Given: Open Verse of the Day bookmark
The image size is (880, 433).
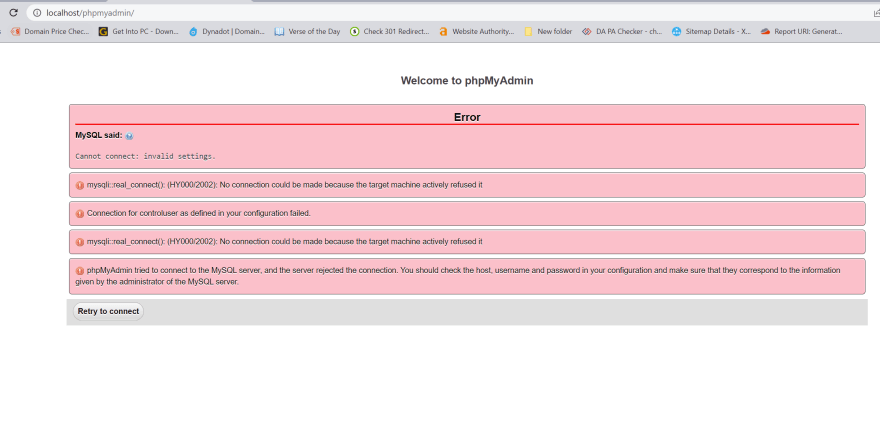Looking at the screenshot, I should [x=308, y=31].
